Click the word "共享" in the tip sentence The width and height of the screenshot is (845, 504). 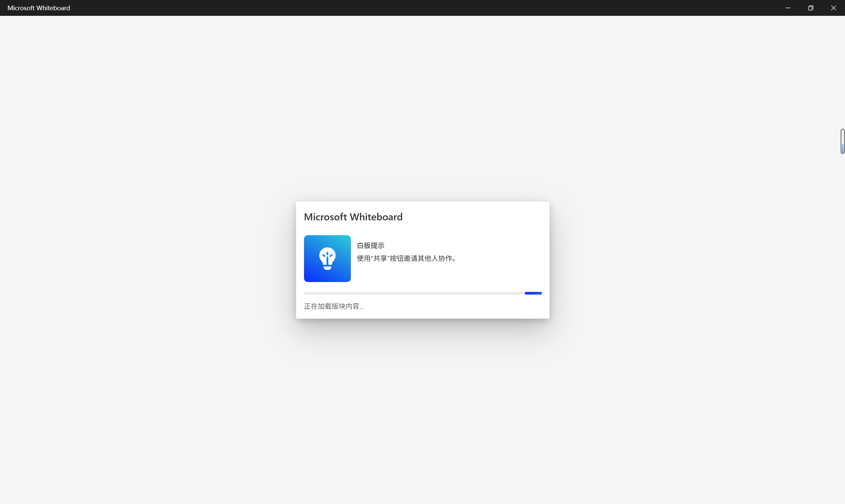coord(380,258)
